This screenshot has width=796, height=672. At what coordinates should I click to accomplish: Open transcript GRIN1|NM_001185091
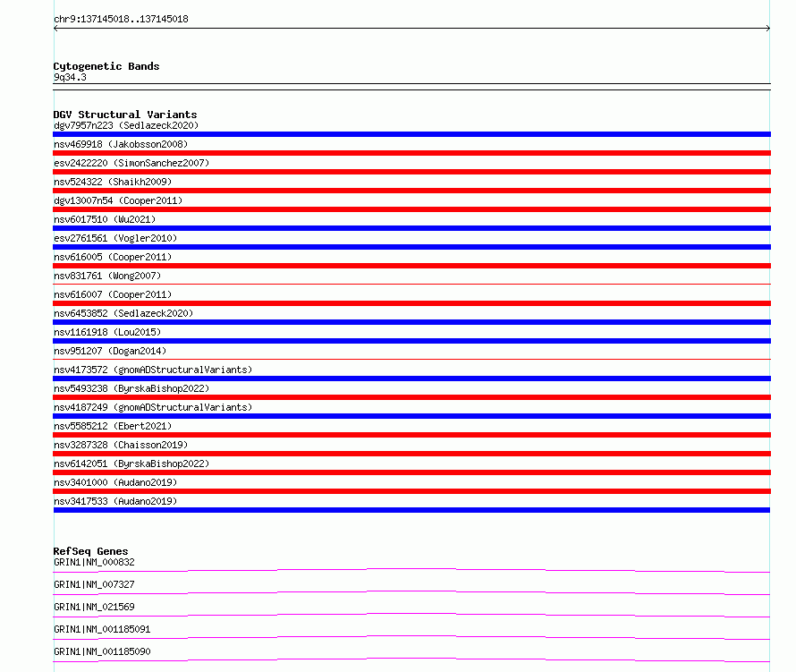102,629
